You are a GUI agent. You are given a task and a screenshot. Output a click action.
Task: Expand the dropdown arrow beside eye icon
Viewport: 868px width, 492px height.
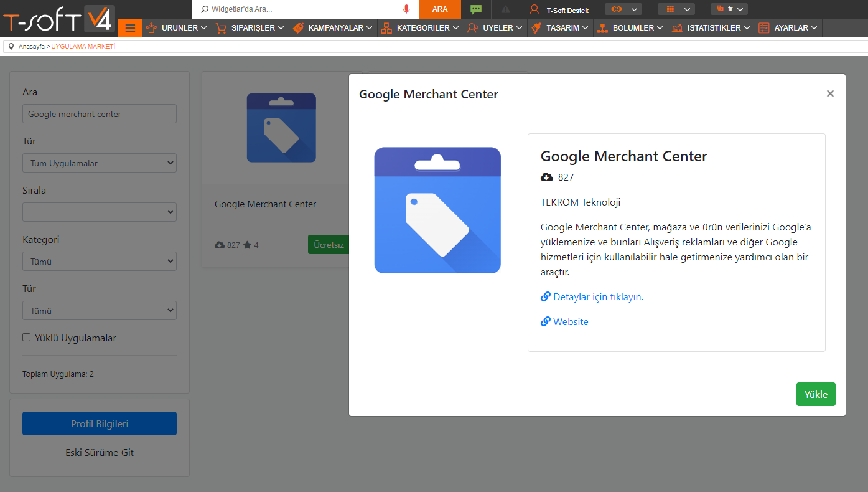click(x=634, y=9)
